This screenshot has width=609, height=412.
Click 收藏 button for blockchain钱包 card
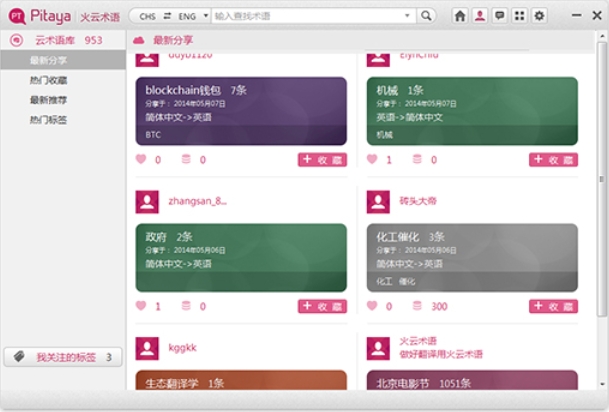click(322, 160)
